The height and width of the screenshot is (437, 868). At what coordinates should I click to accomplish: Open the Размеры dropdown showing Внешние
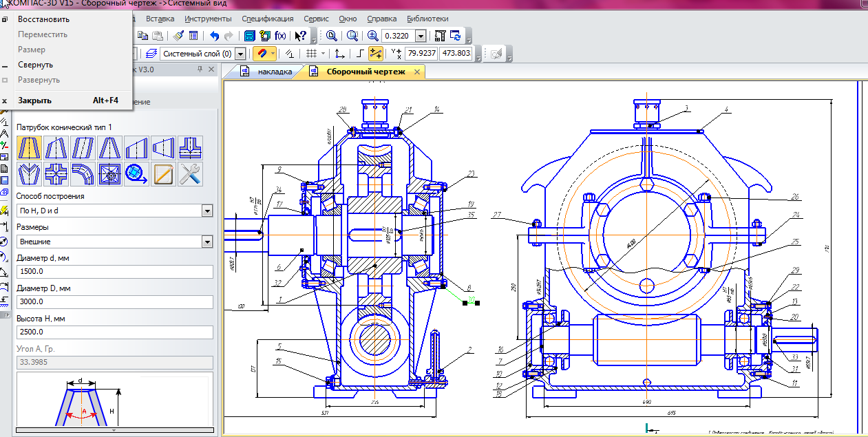pyautogui.click(x=207, y=242)
